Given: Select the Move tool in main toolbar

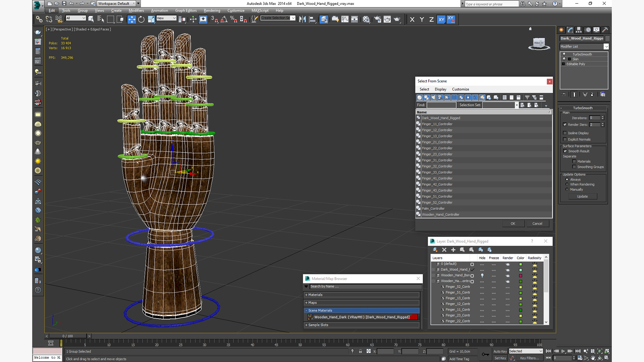Looking at the screenshot, I should [x=131, y=19].
